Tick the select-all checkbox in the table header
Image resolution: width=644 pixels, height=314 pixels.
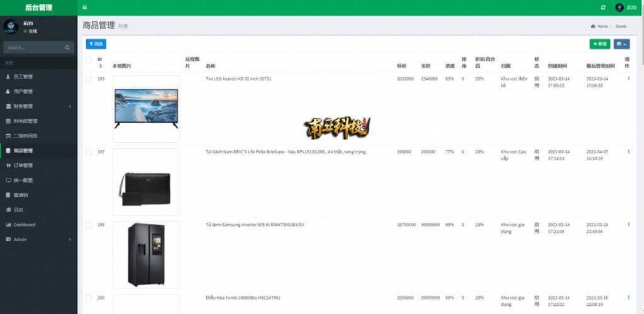coord(88,60)
